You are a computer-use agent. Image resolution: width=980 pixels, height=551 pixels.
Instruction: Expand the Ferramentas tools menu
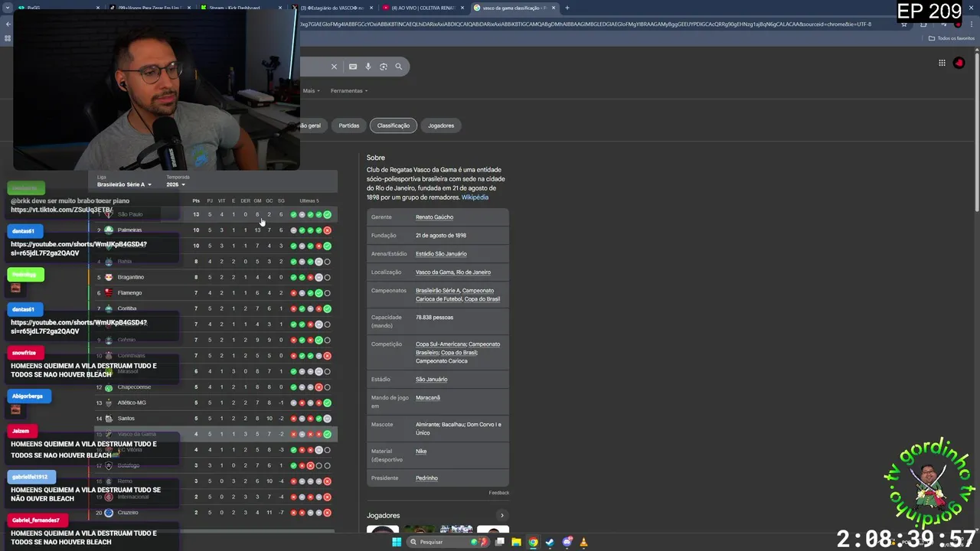click(349, 90)
